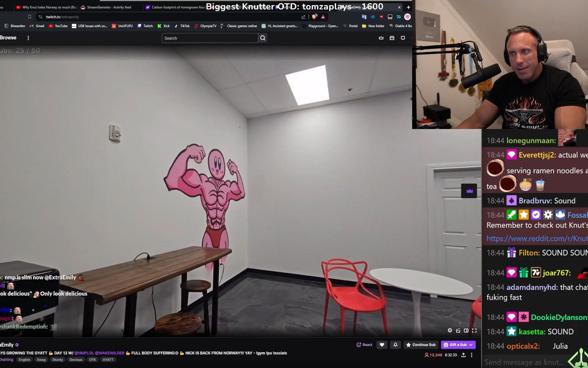The width and height of the screenshot is (588, 368).
Task: Open the UwUFUFU bookmark
Action: click(x=122, y=26)
